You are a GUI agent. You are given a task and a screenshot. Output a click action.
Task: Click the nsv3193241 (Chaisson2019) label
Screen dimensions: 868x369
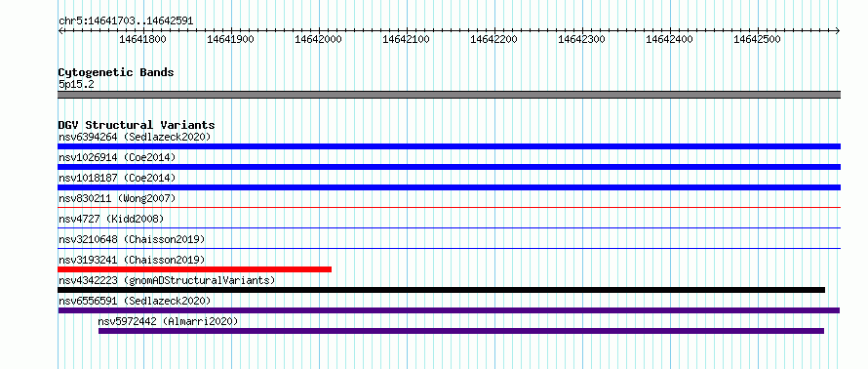click(x=132, y=260)
